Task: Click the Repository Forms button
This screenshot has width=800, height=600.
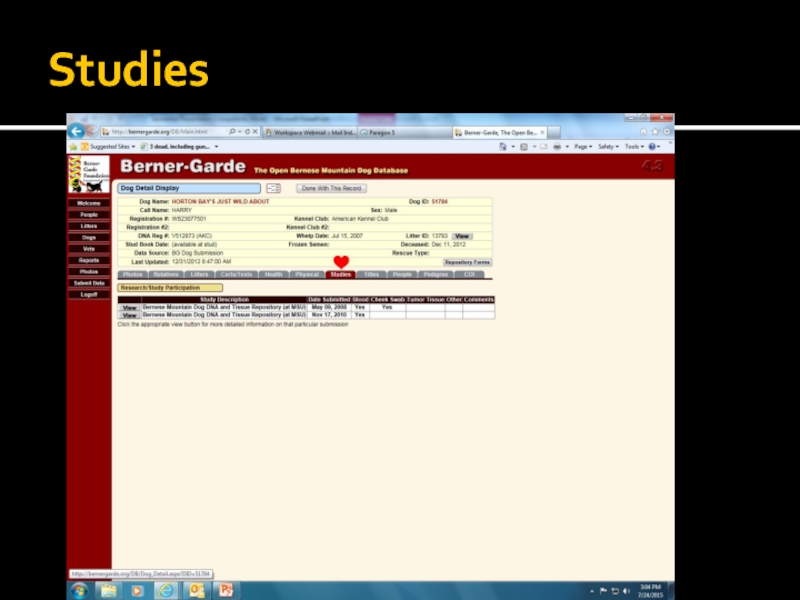Action: (467, 262)
